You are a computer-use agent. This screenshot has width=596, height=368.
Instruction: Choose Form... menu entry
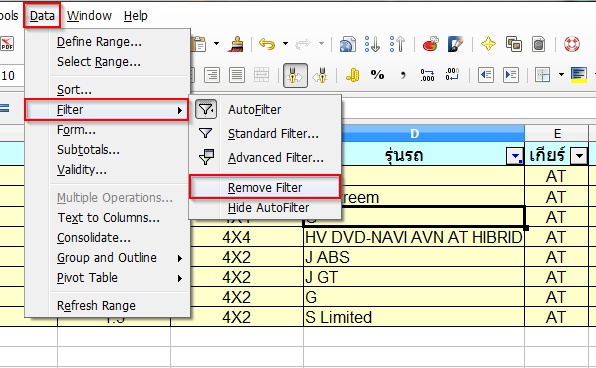[x=76, y=130]
